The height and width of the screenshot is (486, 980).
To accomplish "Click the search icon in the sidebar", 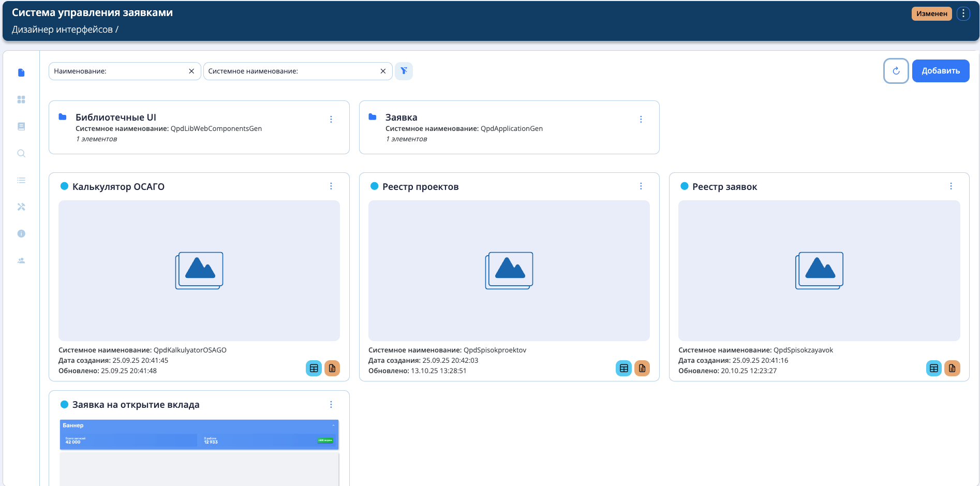I will click(x=21, y=153).
